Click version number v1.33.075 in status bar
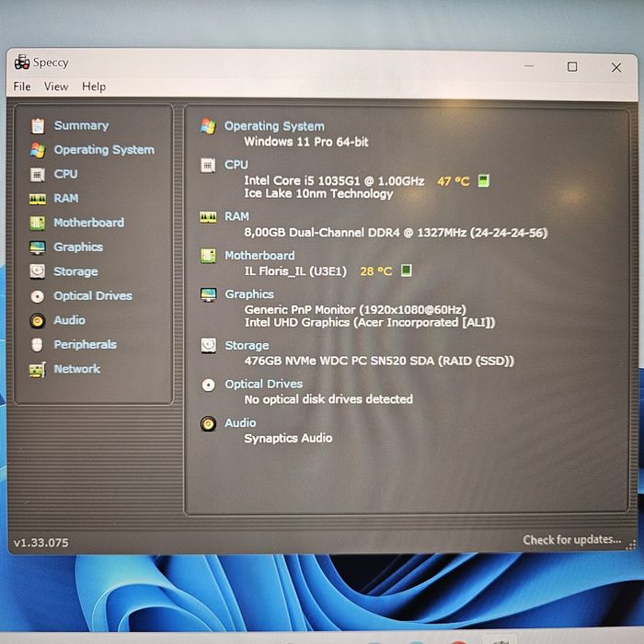 pyautogui.click(x=41, y=543)
